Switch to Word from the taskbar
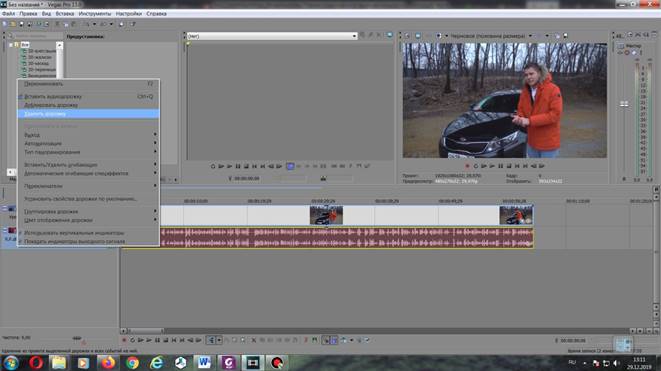Screen dimensions: 661x371 [x=204, y=363]
